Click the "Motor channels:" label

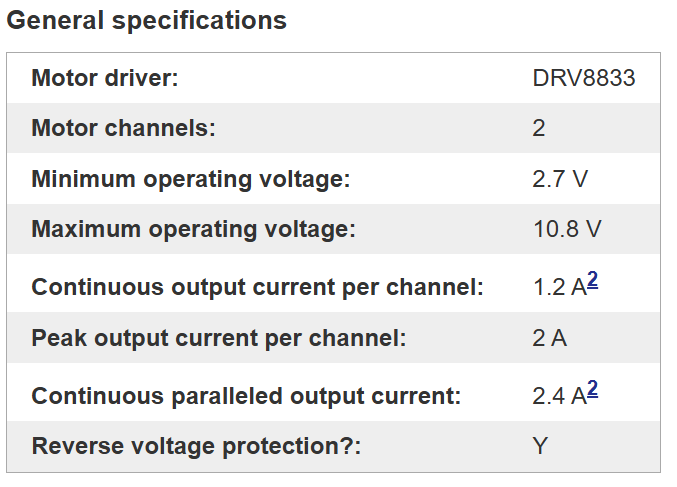click(123, 128)
